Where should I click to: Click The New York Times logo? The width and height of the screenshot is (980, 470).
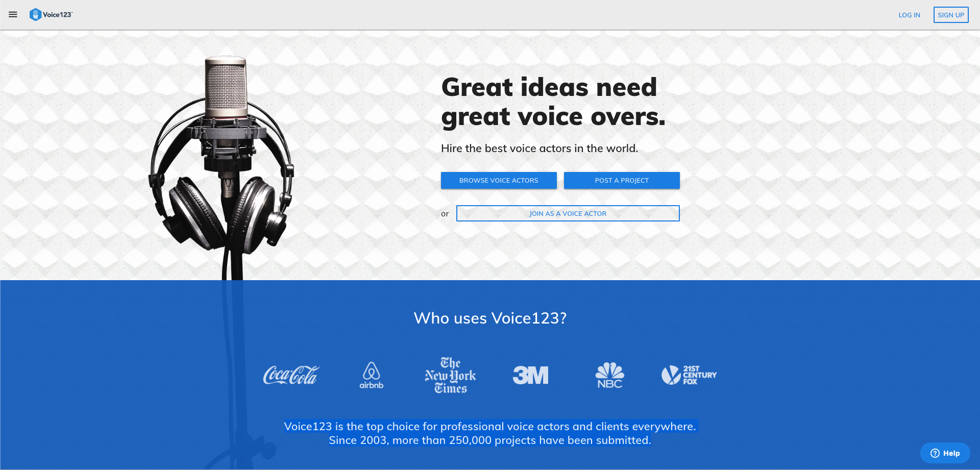pos(450,375)
